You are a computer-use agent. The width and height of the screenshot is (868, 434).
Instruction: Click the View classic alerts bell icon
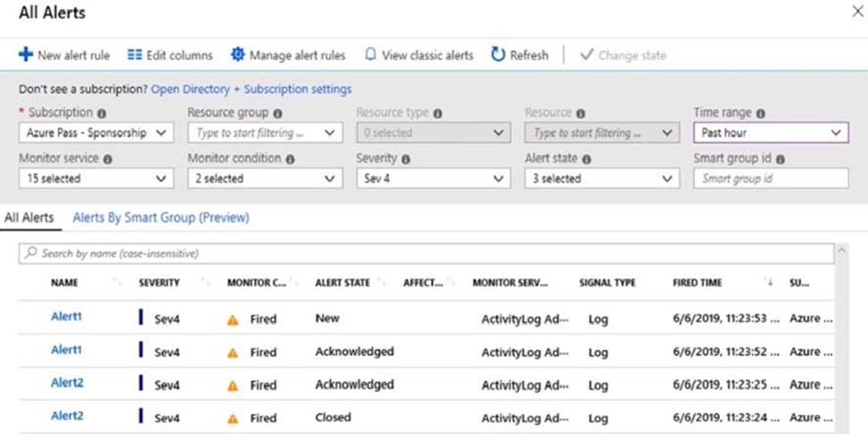(x=371, y=55)
